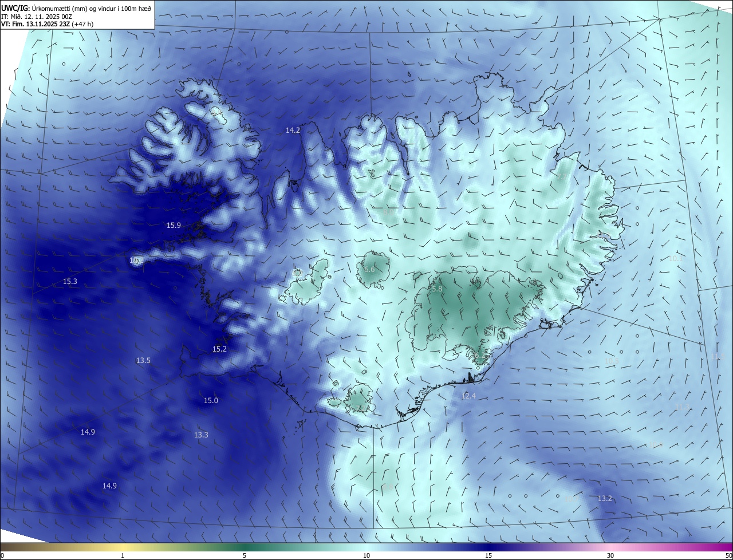Click the 1 tick on the color scale

click(x=123, y=556)
